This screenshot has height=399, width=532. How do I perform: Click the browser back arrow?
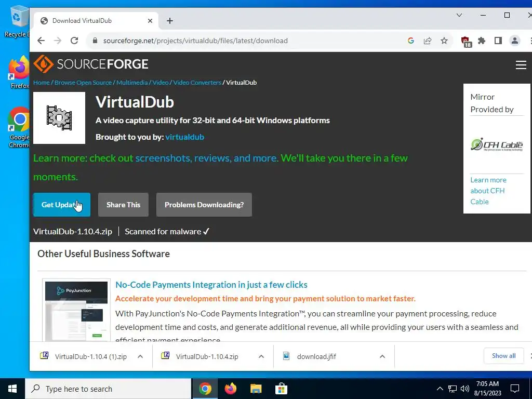coord(41,41)
